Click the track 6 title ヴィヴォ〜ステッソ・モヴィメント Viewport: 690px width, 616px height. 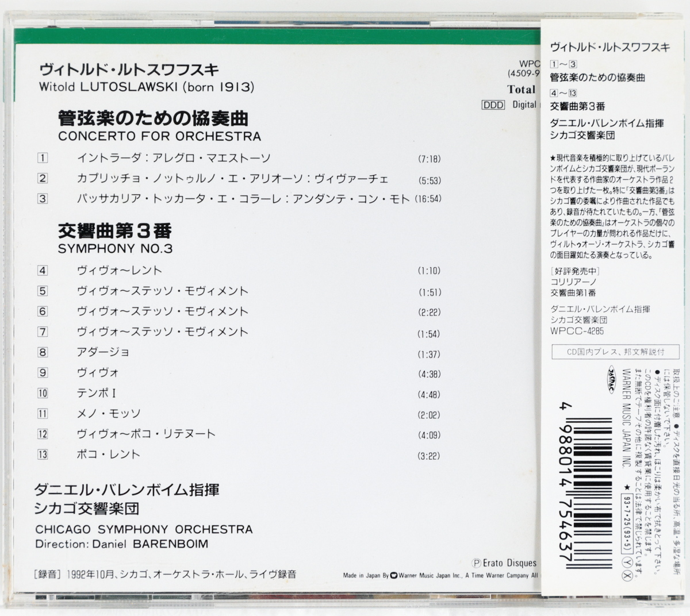(x=163, y=311)
